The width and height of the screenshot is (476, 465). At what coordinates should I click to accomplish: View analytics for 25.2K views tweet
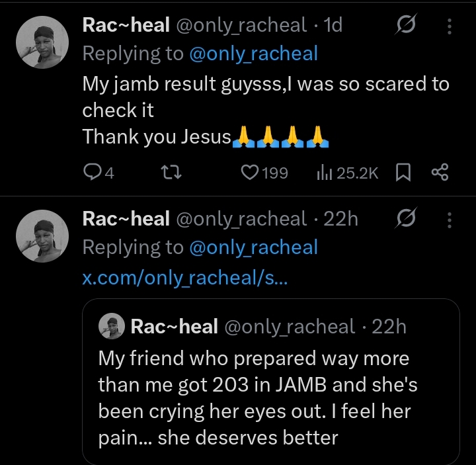point(324,173)
